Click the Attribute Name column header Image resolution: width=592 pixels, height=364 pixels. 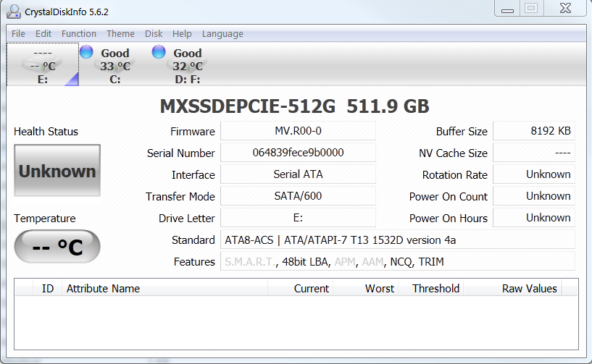[103, 288]
